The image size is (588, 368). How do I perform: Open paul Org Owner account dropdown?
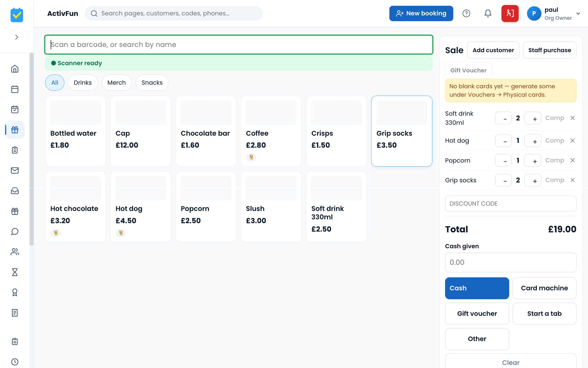click(x=554, y=14)
